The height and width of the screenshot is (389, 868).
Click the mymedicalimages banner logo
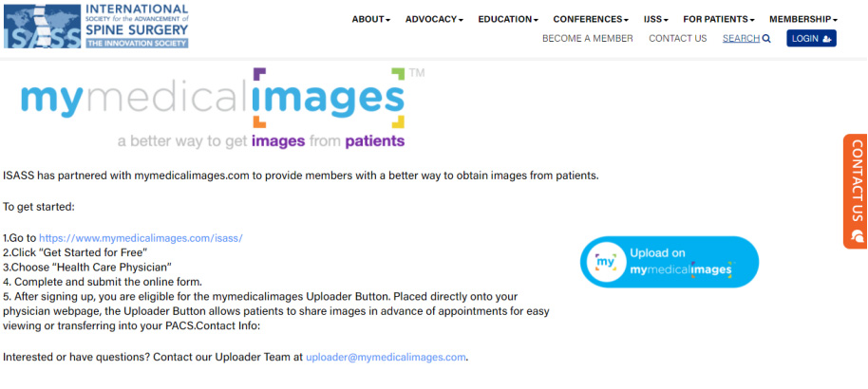point(222,108)
